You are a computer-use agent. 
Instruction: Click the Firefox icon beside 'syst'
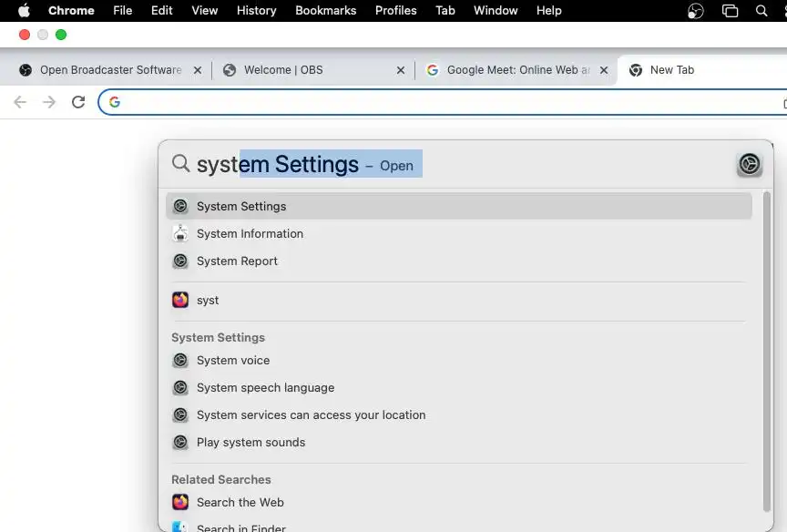pos(180,300)
